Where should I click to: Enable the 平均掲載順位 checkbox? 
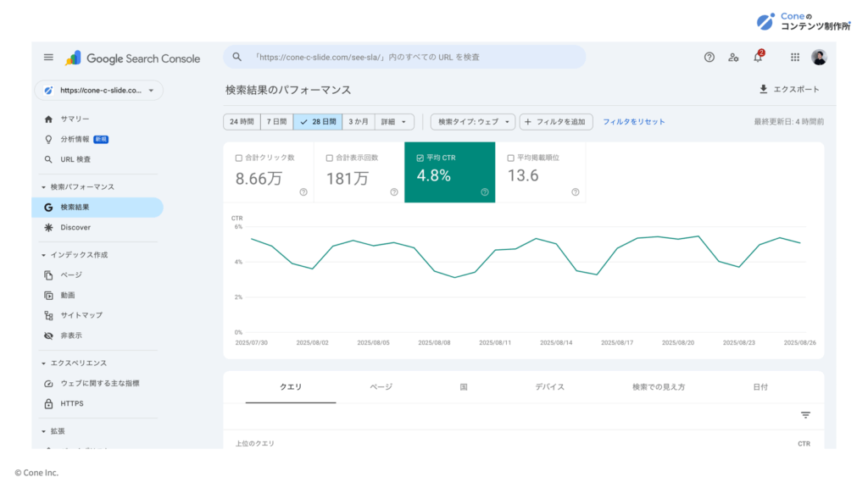pos(511,158)
